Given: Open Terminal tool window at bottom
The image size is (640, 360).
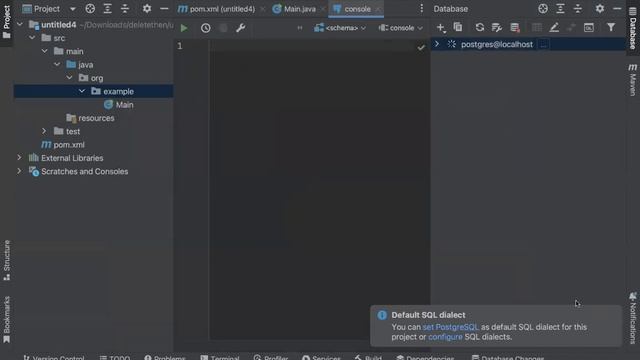Looking at the screenshot, I should [220, 357].
